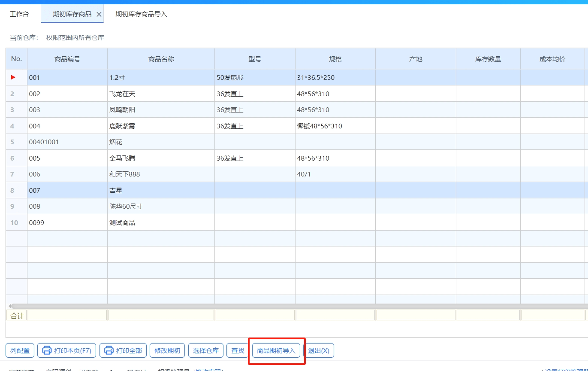588x371 pixels.
Task: Click the No. column header
Action: (16, 58)
